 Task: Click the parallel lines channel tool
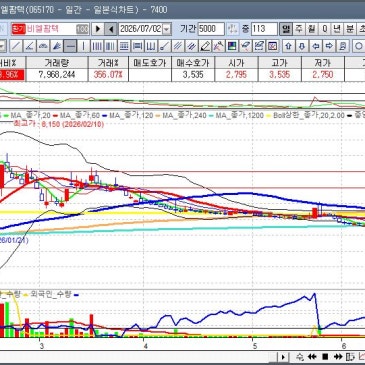click(178, 46)
